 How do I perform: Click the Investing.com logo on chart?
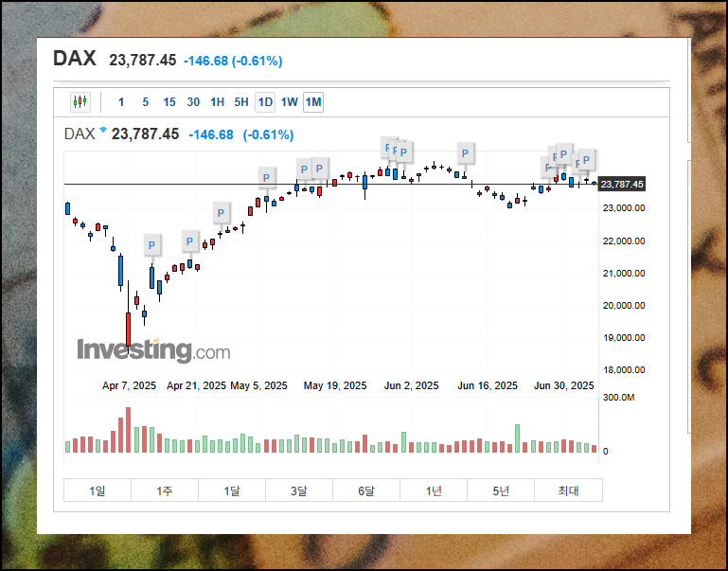(x=153, y=349)
